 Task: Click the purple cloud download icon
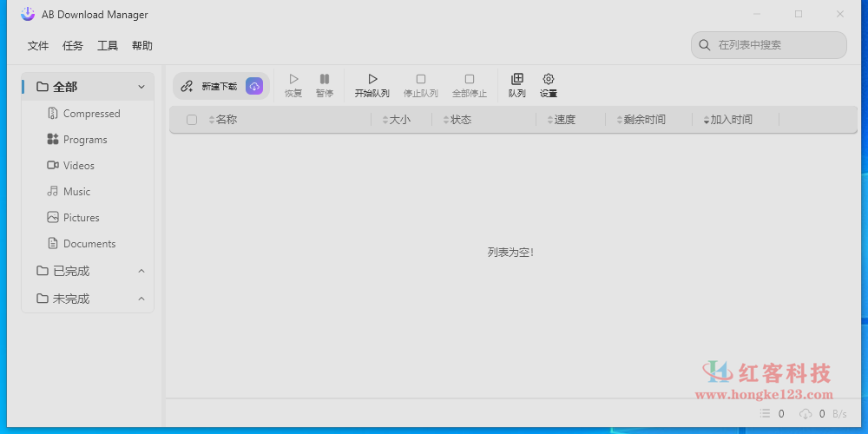point(254,86)
